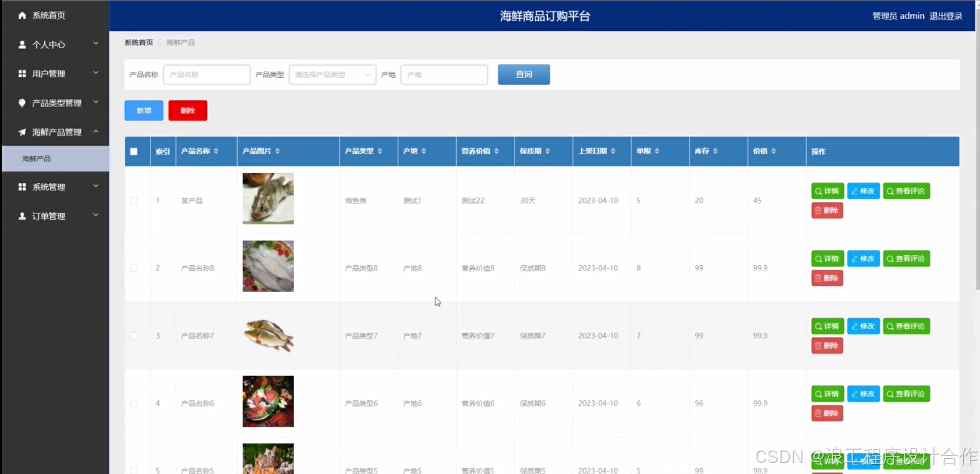Expand the 系统管理 menu
This screenshot has height=474, width=980.
click(x=55, y=187)
